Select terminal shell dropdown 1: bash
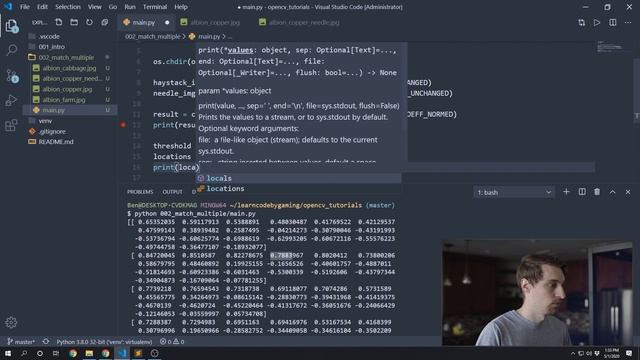 (514, 192)
